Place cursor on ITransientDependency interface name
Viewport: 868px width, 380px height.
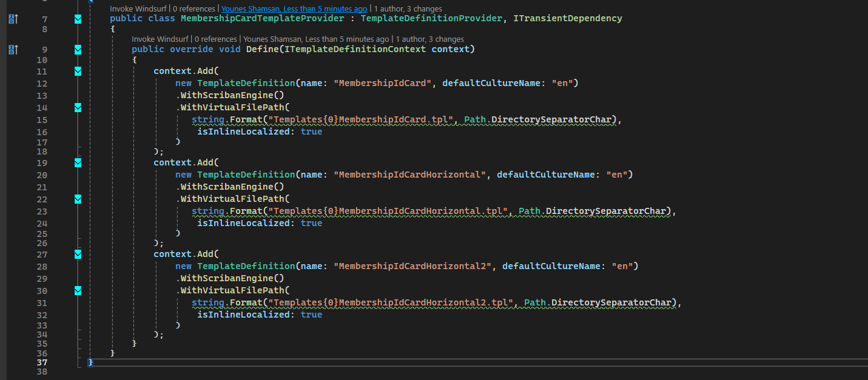[x=567, y=19]
